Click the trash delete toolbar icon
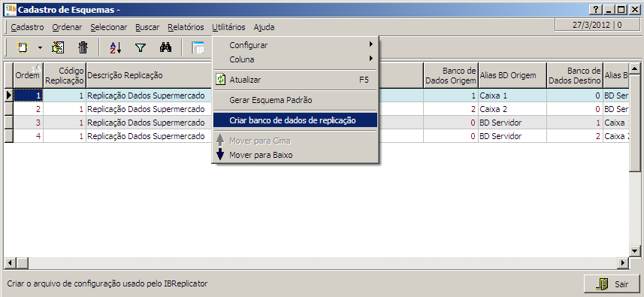 click(x=83, y=47)
